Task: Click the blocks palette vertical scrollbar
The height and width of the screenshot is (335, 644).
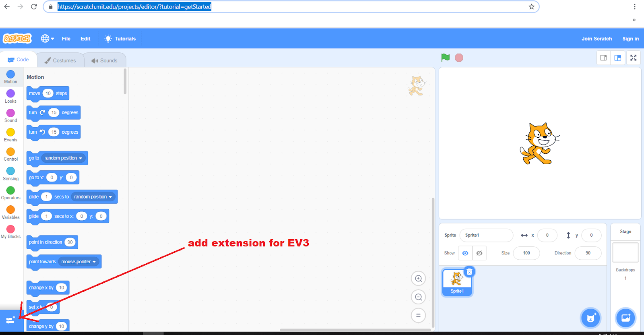Action: click(125, 81)
